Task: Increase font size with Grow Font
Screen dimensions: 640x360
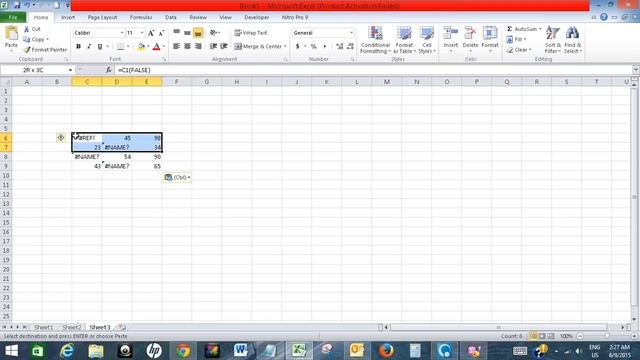Action: [x=151, y=33]
